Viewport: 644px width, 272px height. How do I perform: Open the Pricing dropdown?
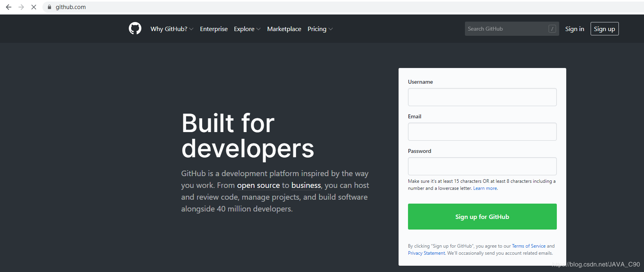pos(320,29)
